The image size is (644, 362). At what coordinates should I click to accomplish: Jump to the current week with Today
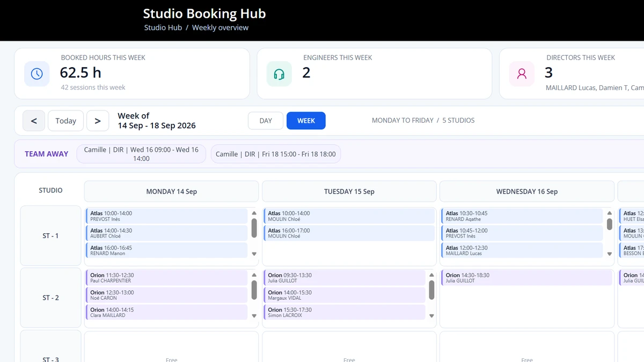(x=65, y=121)
